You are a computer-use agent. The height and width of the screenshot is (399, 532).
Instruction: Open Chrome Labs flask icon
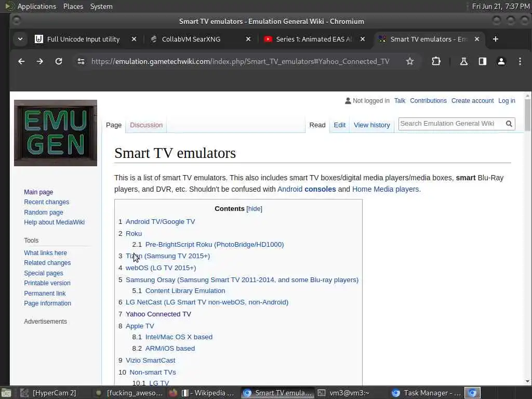pyautogui.click(x=464, y=61)
